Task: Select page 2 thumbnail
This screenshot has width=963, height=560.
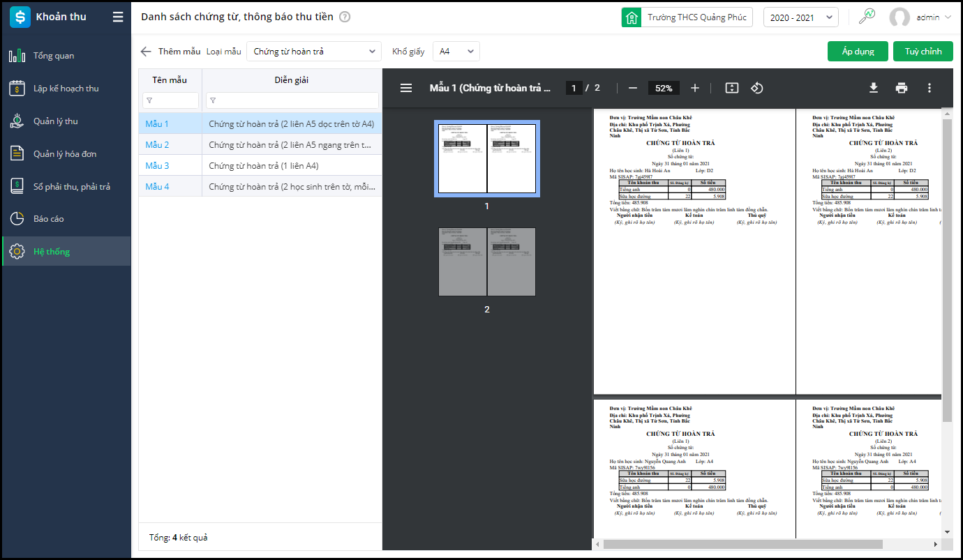Action: pyautogui.click(x=487, y=262)
